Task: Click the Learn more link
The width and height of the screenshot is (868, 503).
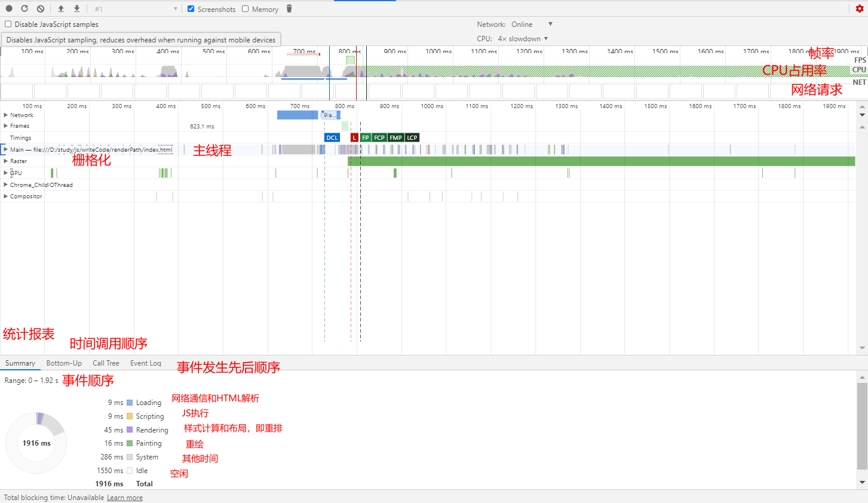Action: coord(125,498)
